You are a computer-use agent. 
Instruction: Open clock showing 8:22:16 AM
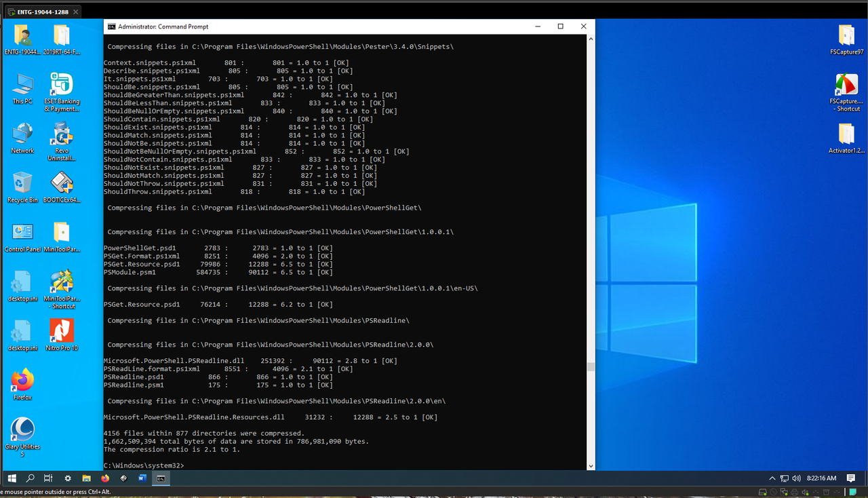tap(821, 478)
